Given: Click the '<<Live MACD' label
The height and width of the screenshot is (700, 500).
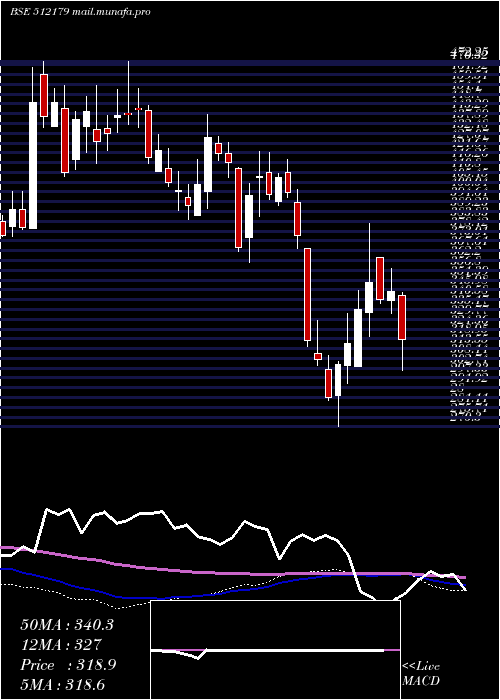Looking at the screenshot, I should 421,674.
